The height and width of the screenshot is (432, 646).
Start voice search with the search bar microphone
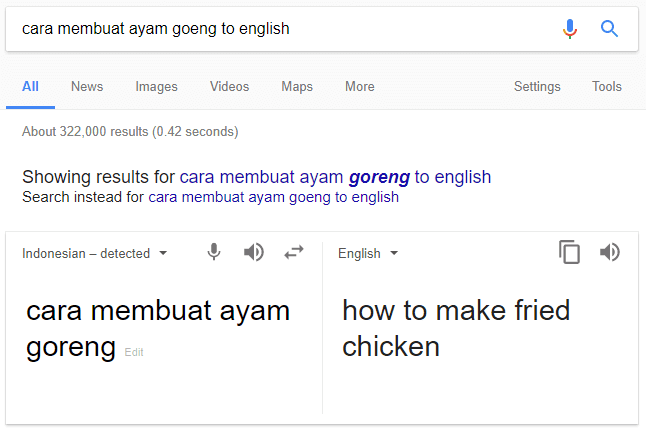point(570,29)
